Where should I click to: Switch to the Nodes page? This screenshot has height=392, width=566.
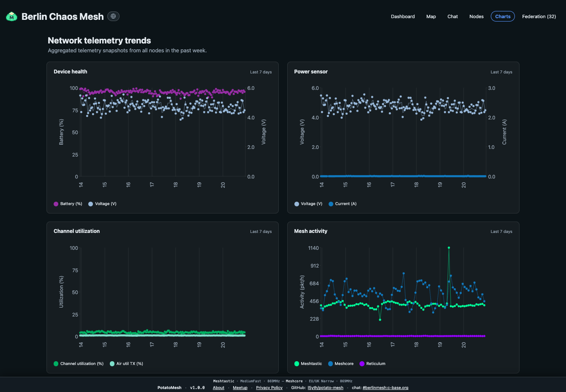pyautogui.click(x=476, y=16)
